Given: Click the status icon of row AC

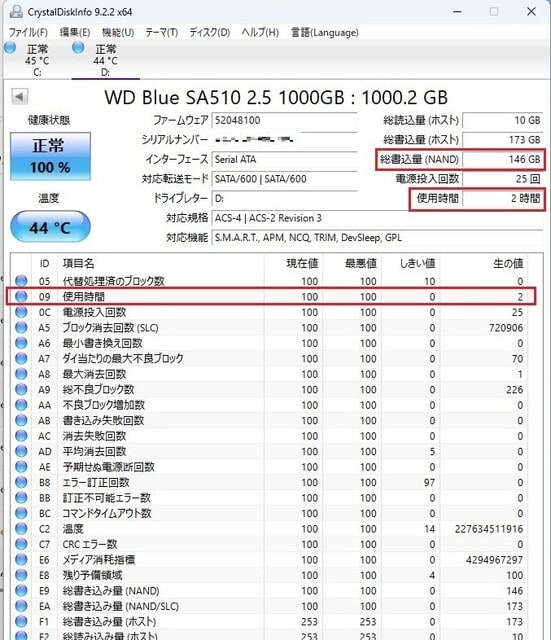Looking at the screenshot, I should 21,436.
